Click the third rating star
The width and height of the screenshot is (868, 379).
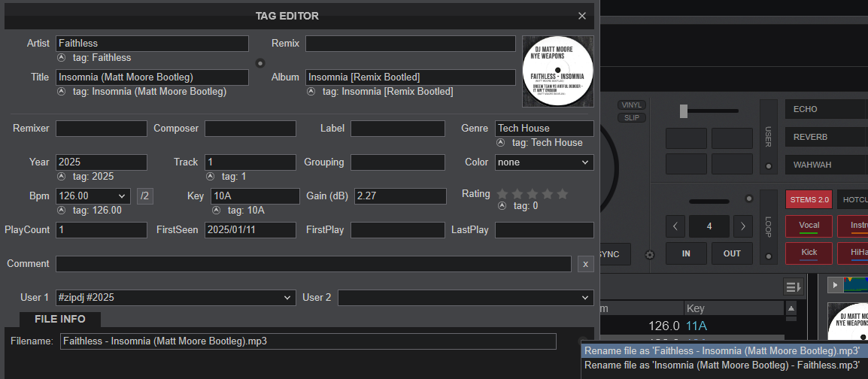coord(533,194)
